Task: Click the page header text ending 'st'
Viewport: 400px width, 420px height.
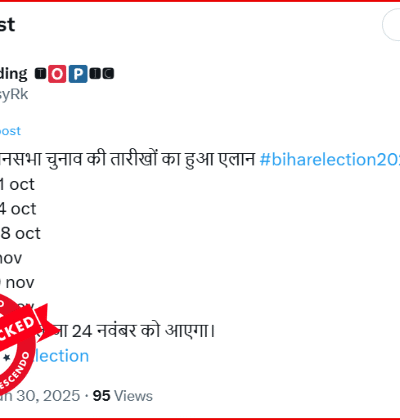Action: (7, 25)
